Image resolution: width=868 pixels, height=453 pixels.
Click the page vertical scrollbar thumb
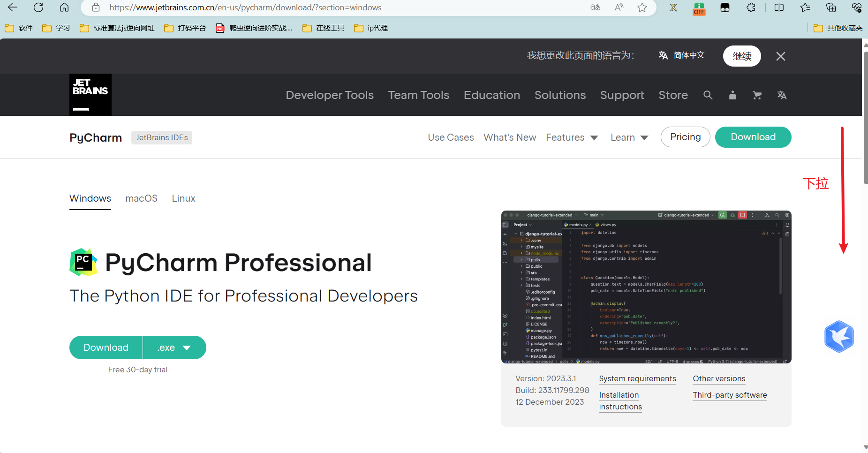coord(865,117)
